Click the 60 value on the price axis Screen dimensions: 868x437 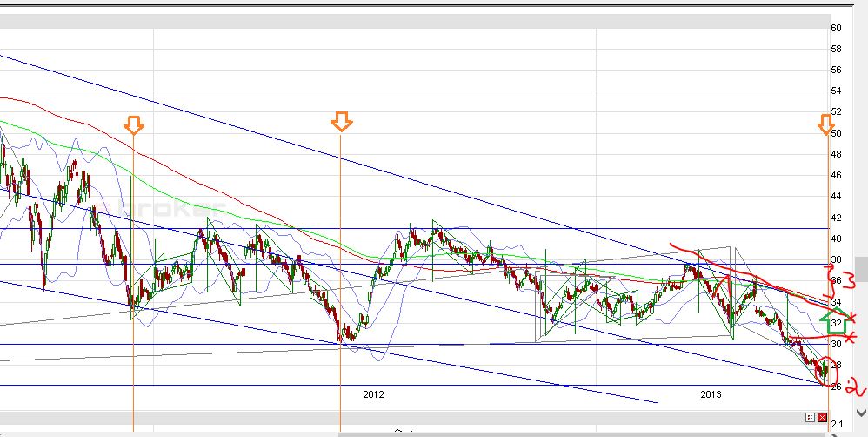point(836,28)
